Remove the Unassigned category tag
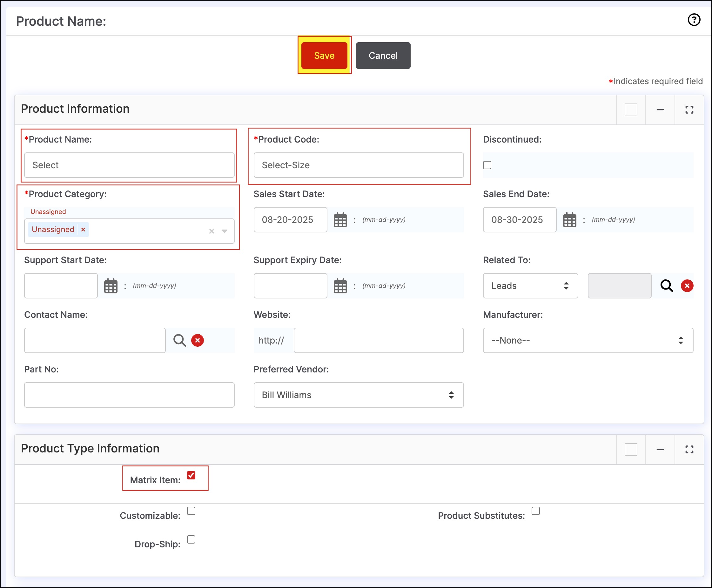The image size is (712, 588). [x=83, y=230]
